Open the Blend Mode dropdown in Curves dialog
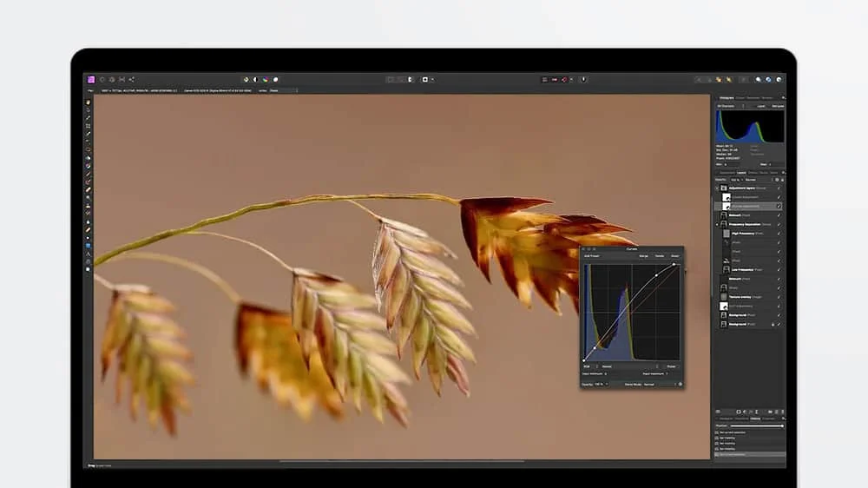The height and width of the screenshot is (488, 868). (x=649, y=383)
